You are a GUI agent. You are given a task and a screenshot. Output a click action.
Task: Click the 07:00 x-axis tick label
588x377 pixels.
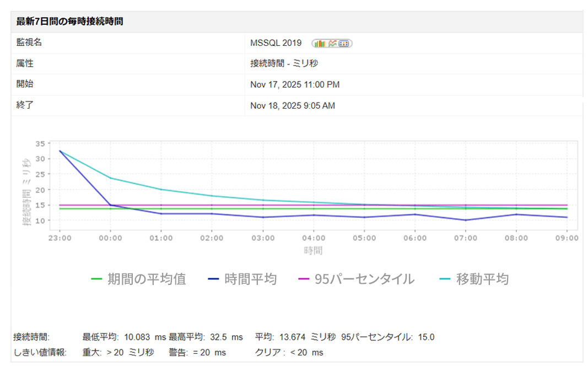(465, 238)
